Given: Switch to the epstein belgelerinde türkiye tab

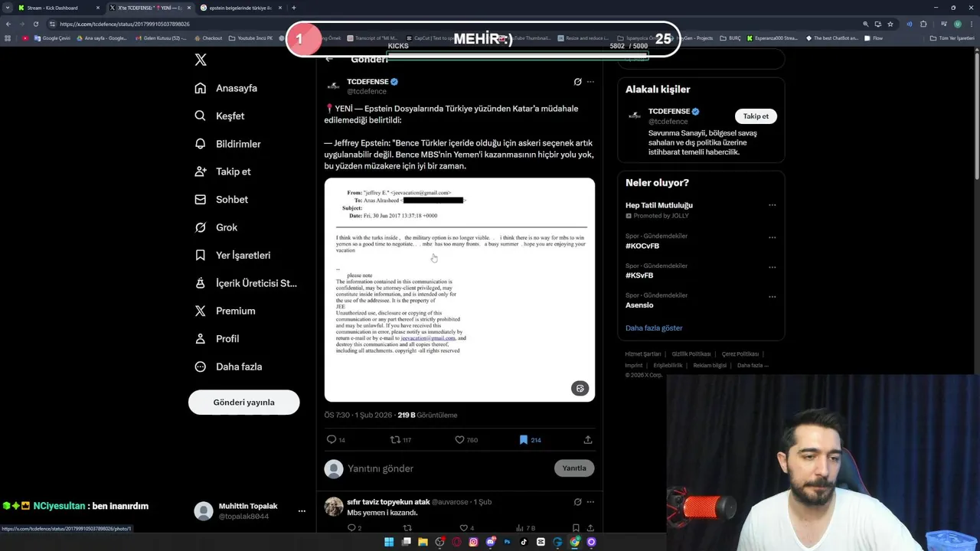Looking at the screenshot, I should [x=240, y=8].
